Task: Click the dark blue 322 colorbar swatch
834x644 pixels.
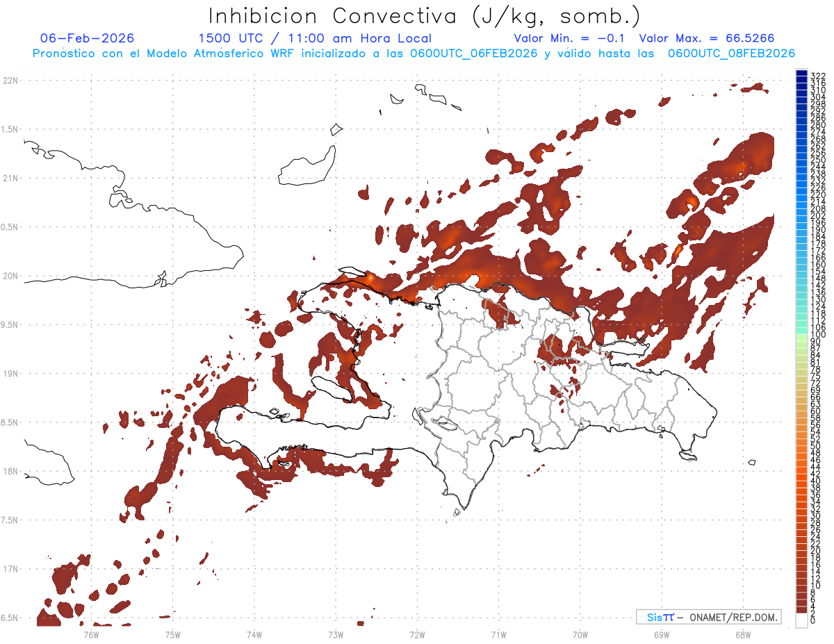Action: [801, 74]
